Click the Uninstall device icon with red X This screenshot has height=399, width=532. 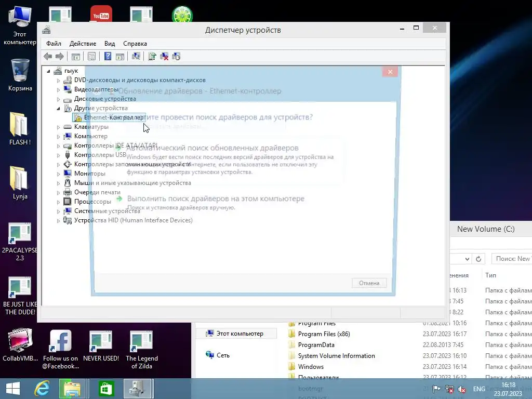(164, 56)
